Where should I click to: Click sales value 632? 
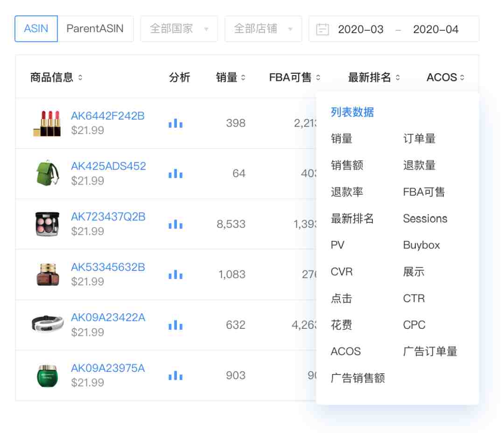[236, 325]
